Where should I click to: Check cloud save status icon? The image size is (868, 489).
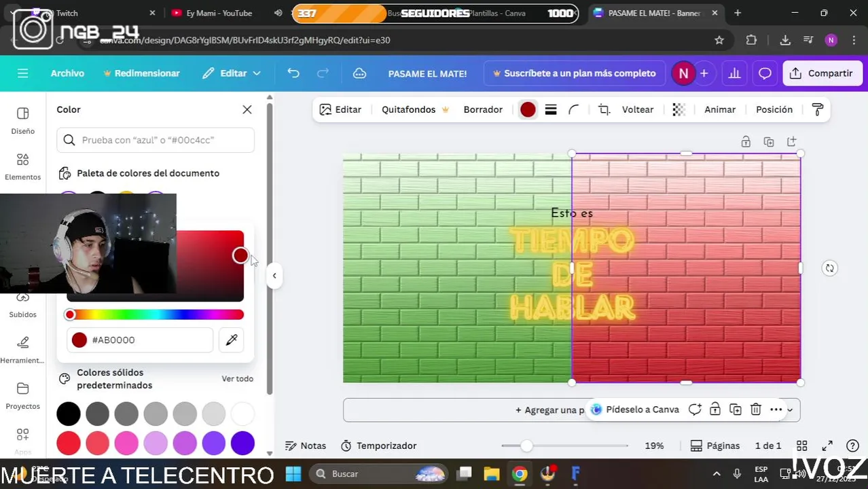coord(360,73)
